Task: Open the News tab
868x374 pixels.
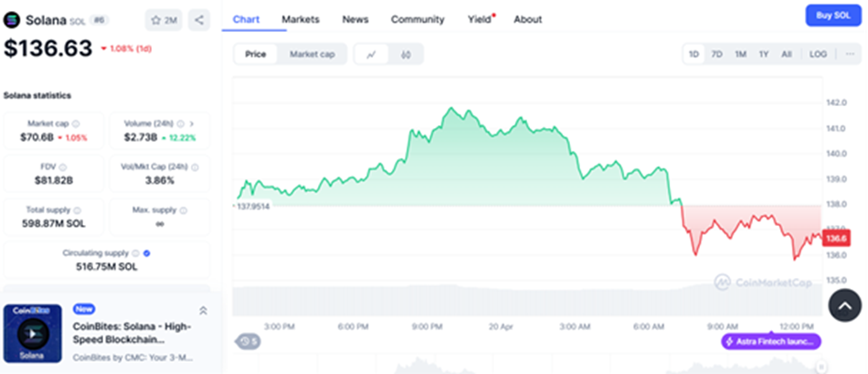Action: [355, 19]
